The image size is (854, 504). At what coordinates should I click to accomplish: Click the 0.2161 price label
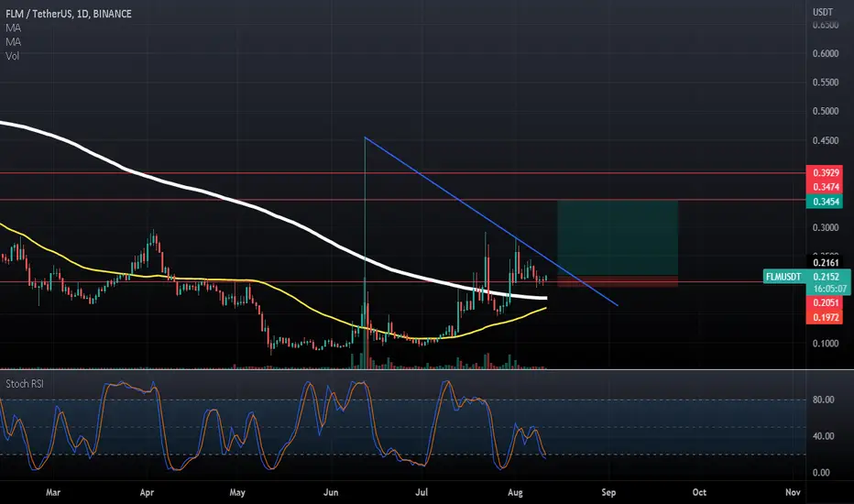[x=825, y=263]
